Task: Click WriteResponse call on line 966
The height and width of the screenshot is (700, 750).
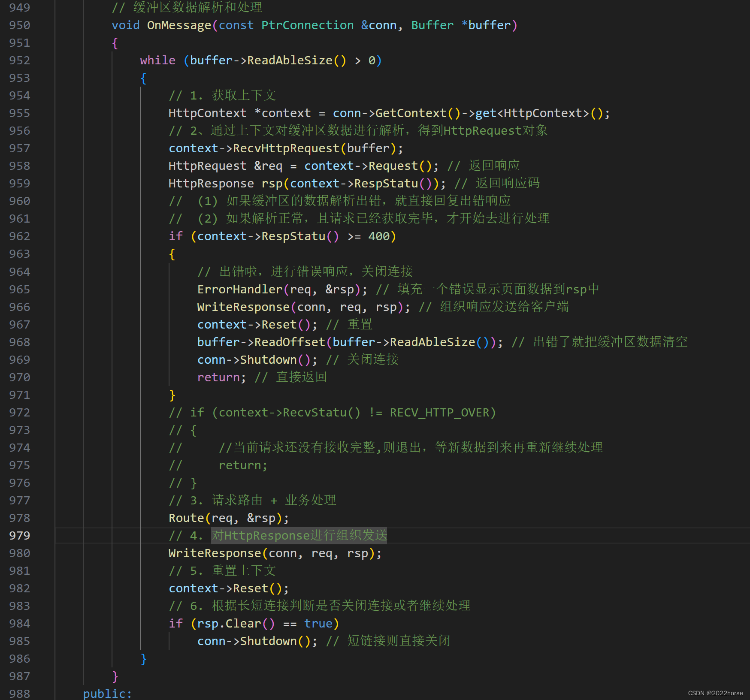Action: tap(243, 307)
